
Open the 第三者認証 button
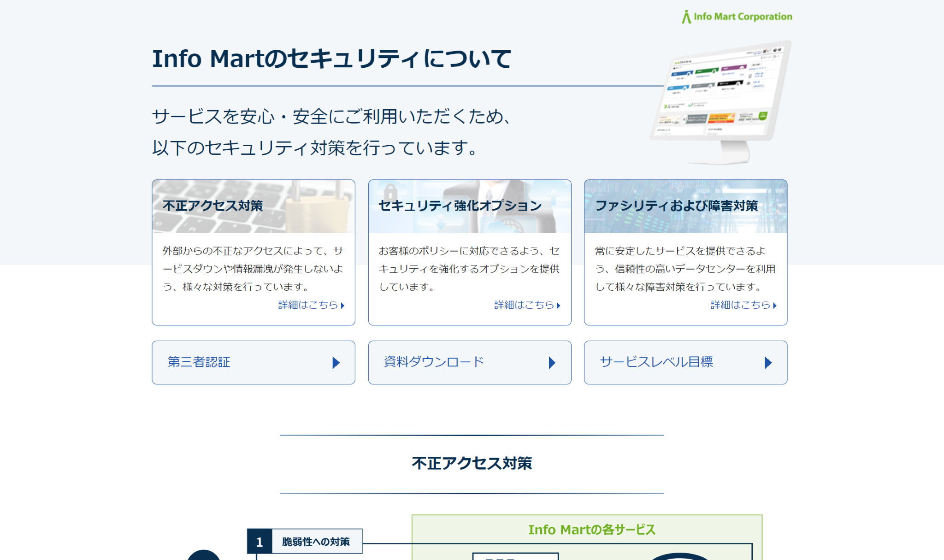point(254,363)
